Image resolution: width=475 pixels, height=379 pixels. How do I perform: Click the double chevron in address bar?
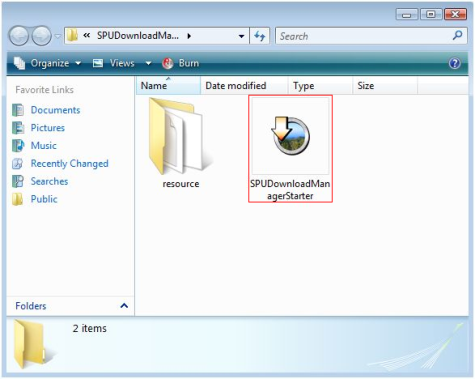87,35
